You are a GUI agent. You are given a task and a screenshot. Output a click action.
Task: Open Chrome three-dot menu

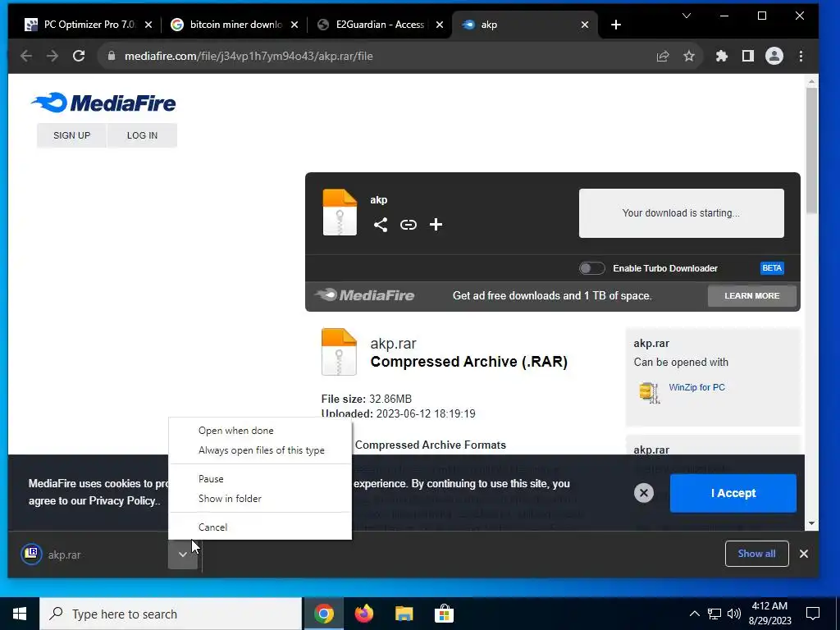click(801, 56)
